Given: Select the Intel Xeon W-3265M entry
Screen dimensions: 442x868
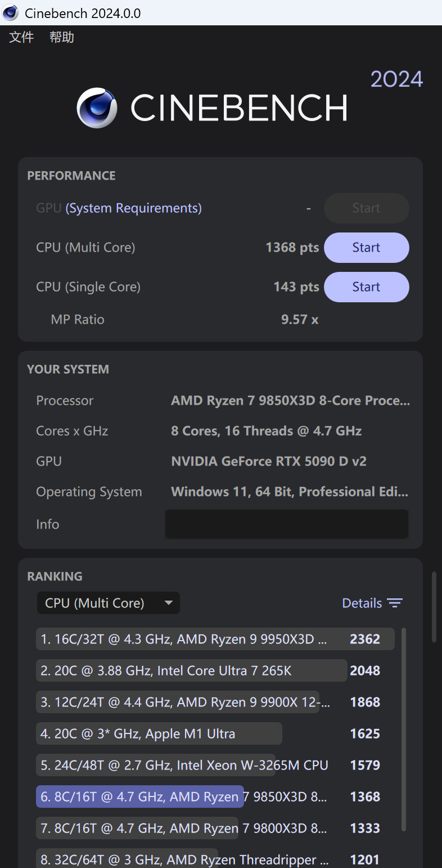Looking at the screenshot, I should tap(183, 765).
